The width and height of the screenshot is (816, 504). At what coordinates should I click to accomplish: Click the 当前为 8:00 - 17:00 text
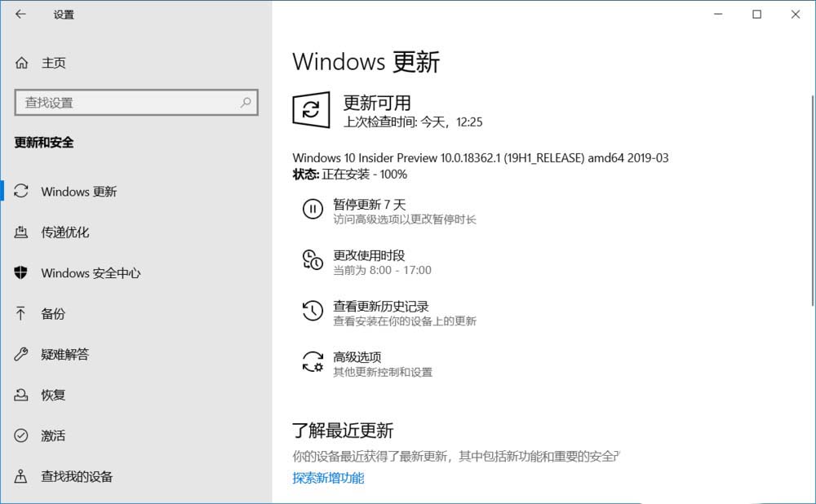[x=382, y=270]
